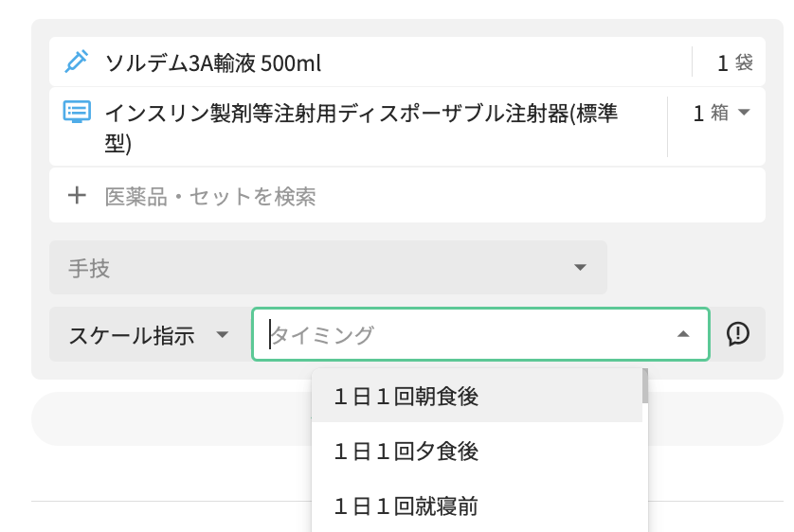Select 1日1回朝食後 option
Image resolution: width=794 pixels, height=532 pixels.
point(406,397)
